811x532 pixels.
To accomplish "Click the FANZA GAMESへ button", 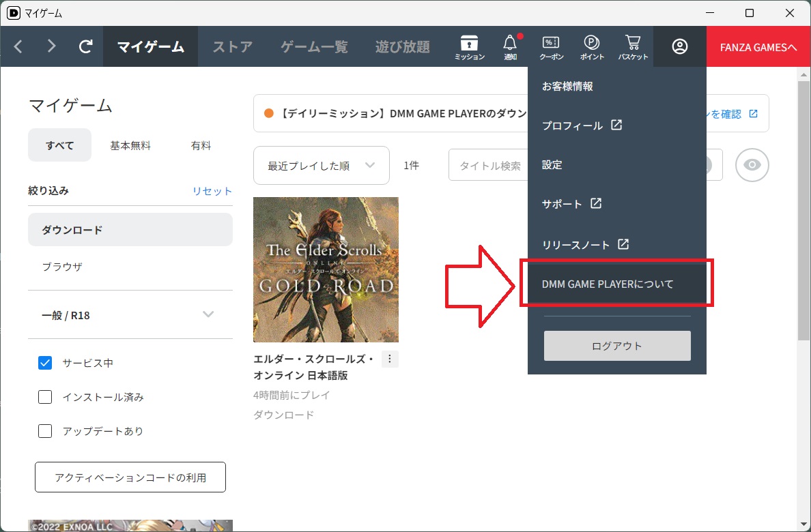I will pyautogui.click(x=758, y=46).
